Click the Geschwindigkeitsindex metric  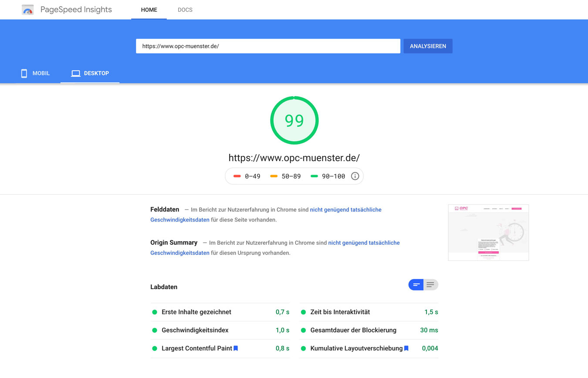tap(220, 330)
